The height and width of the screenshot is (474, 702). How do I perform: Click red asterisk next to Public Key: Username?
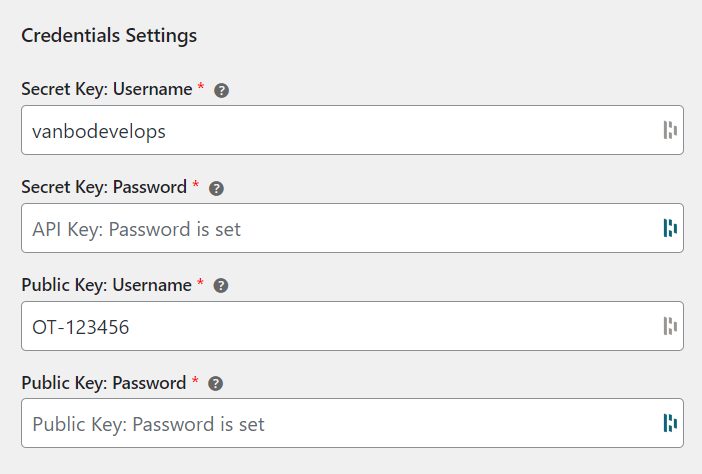click(201, 284)
